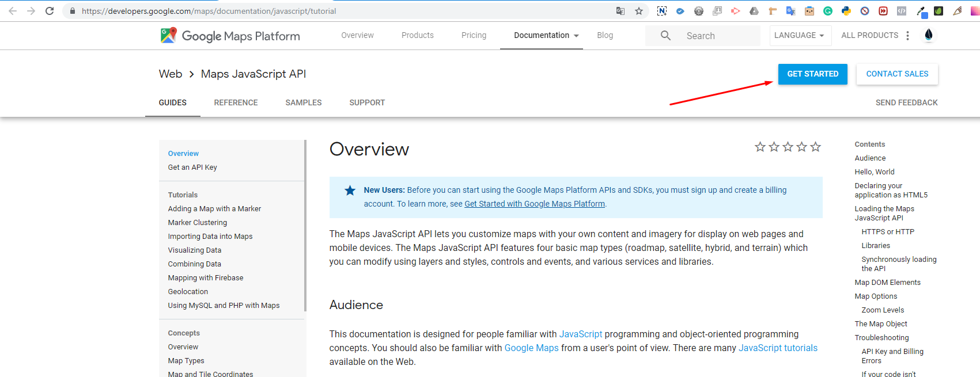Switch to the SUPPORT tab
The height and width of the screenshot is (377, 980).
click(x=367, y=102)
